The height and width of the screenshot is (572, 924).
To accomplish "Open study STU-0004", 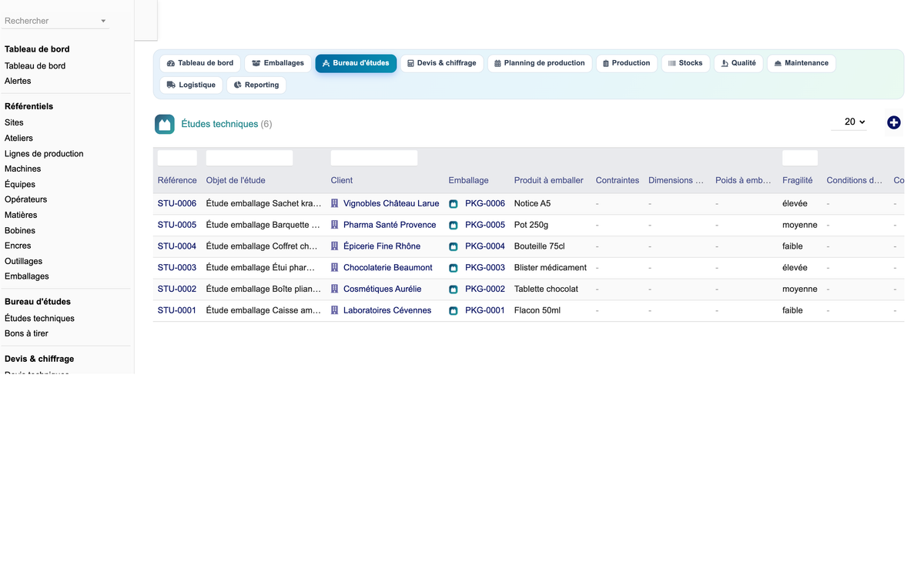I will coord(177,246).
